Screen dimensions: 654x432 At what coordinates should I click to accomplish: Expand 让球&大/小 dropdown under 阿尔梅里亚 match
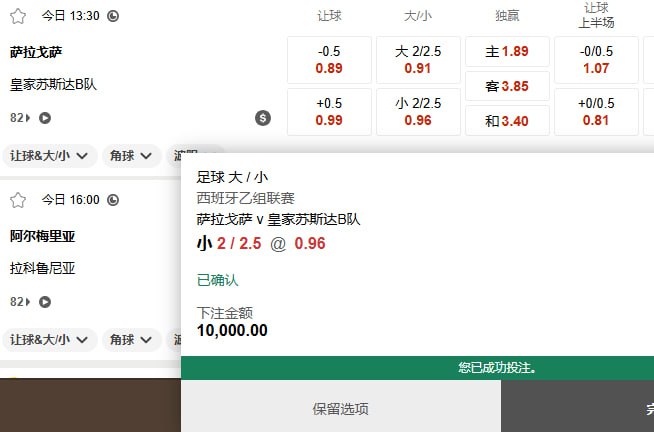pyautogui.click(x=51, y=340)
